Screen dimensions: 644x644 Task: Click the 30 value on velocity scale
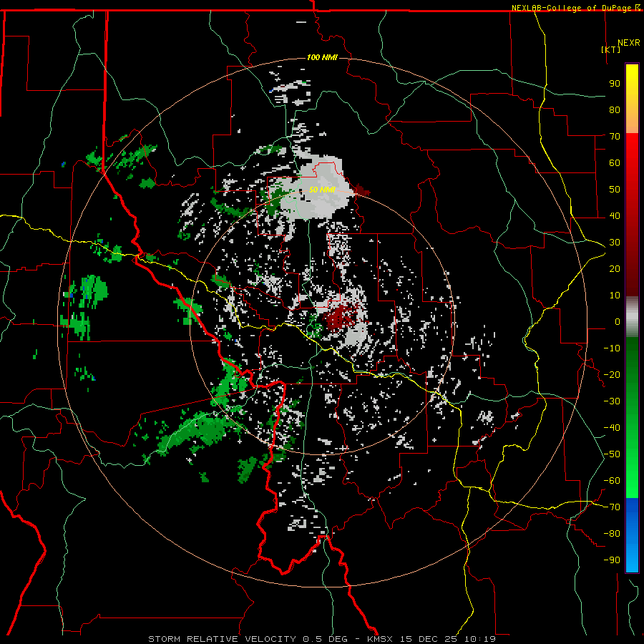(615, 243)
